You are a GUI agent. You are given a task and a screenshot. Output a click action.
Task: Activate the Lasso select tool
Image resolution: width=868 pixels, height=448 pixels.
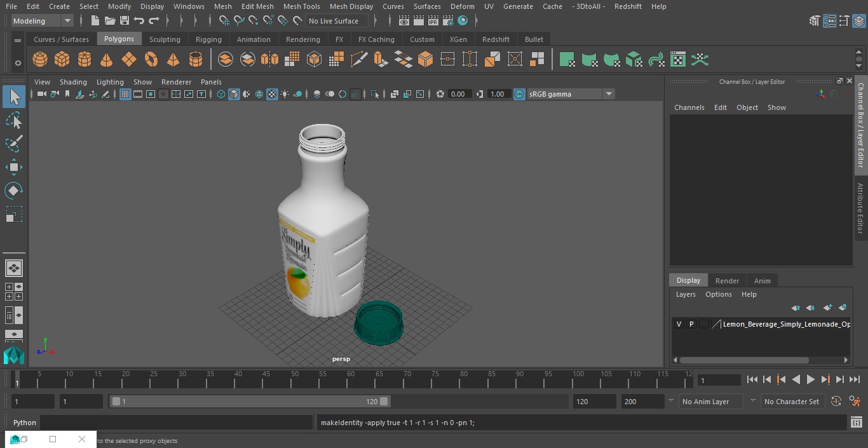coord(13,120)
